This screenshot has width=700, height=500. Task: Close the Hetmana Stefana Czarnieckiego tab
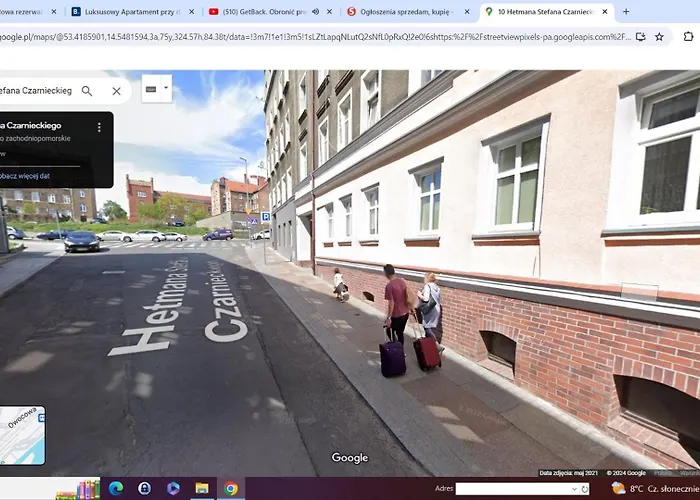point(605,12)
